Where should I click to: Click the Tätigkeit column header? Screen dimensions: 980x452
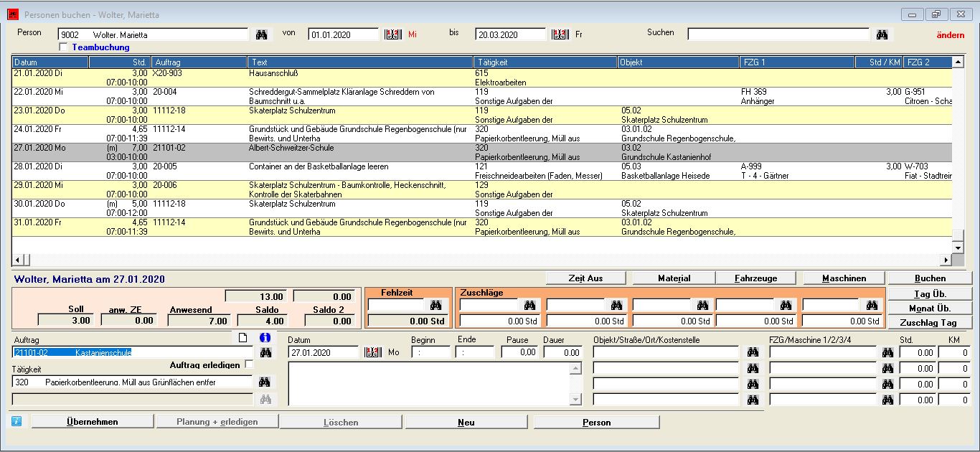pos(545,62)
